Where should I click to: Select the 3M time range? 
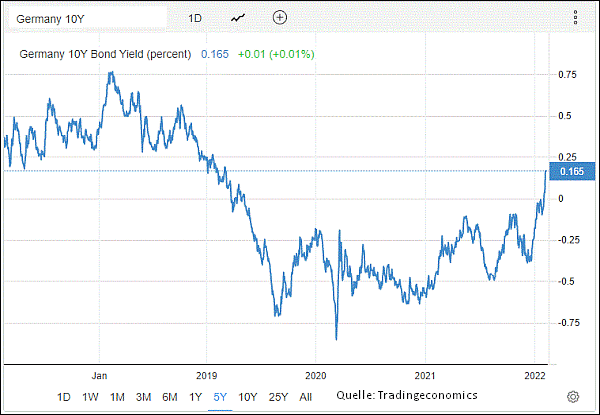(x=143, y=397)
